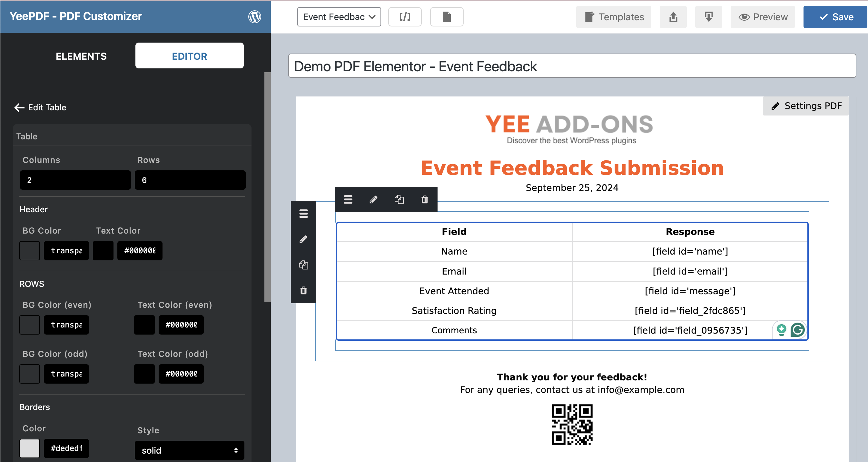Save the PDF template

[x=835, y=16]
